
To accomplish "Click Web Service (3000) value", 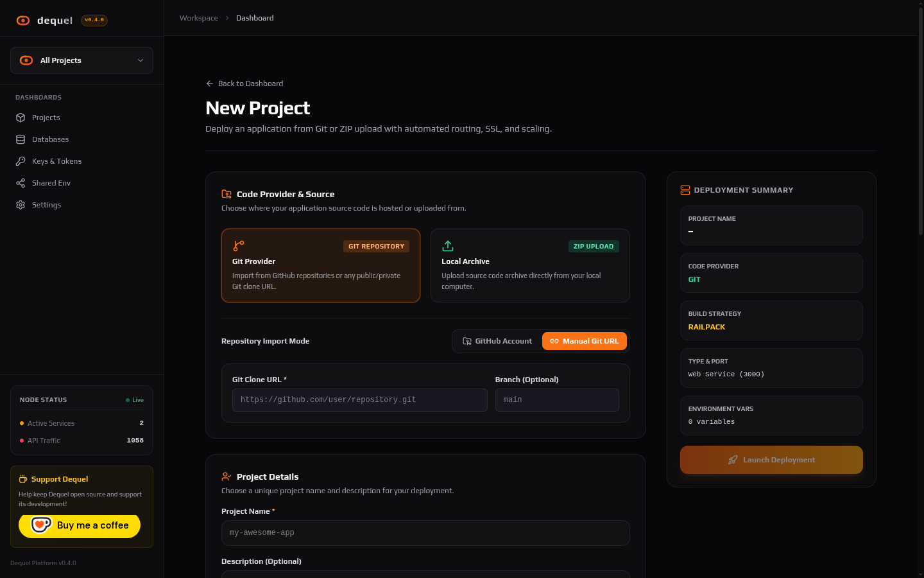I will [726, 374].
